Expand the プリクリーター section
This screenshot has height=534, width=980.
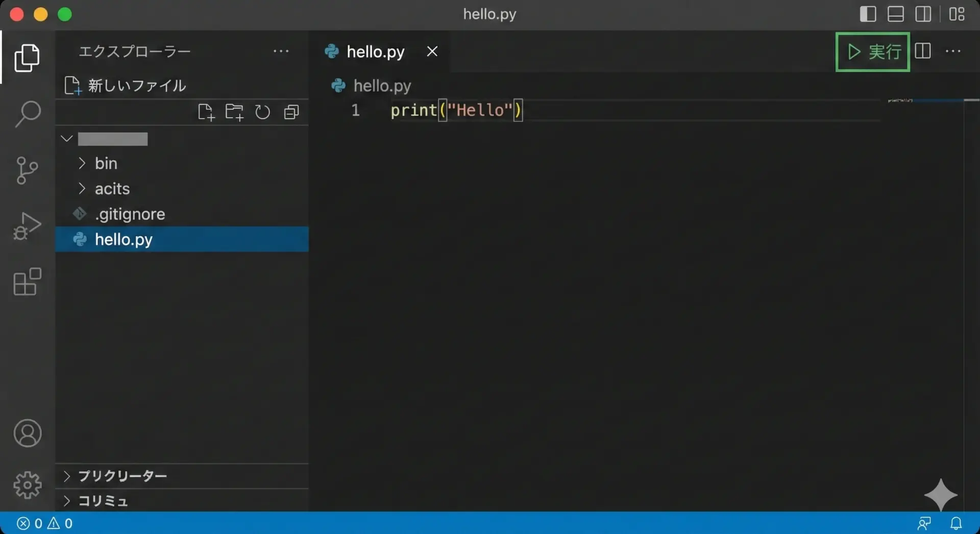pos(122,476)
